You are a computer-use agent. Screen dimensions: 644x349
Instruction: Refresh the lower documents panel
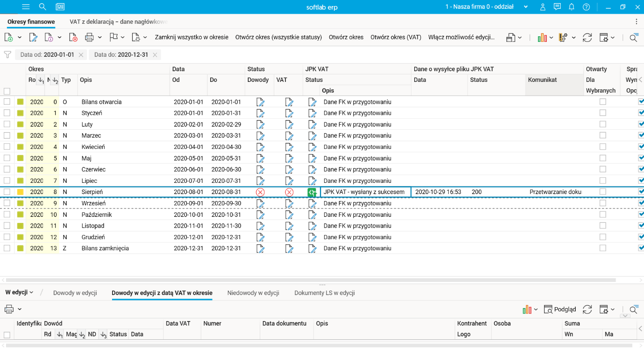tap(587, 309)
